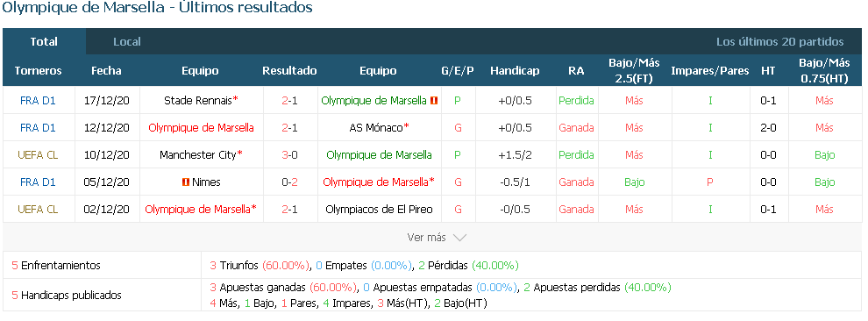Viewport: 868px width, 321px height.
Task: Click the Impares/Pares column header
Action: [709, 71]
